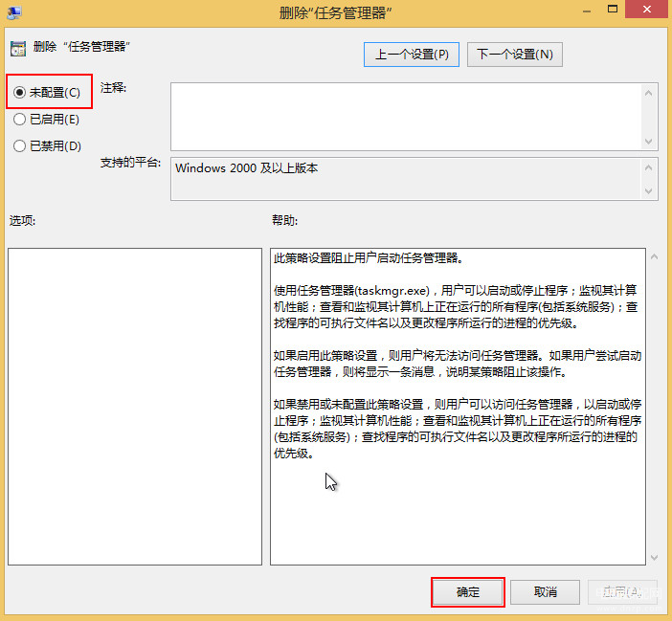Click the empty 选项 options pane
The height and width of the screenshot is (621, 672).
[135, 407]
